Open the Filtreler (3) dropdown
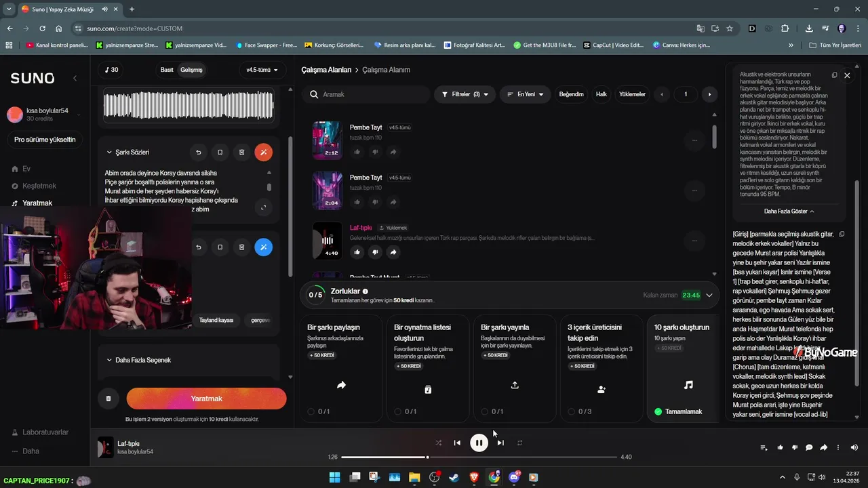The width and height of the screenshot is (868, 488). click(465, 94)
